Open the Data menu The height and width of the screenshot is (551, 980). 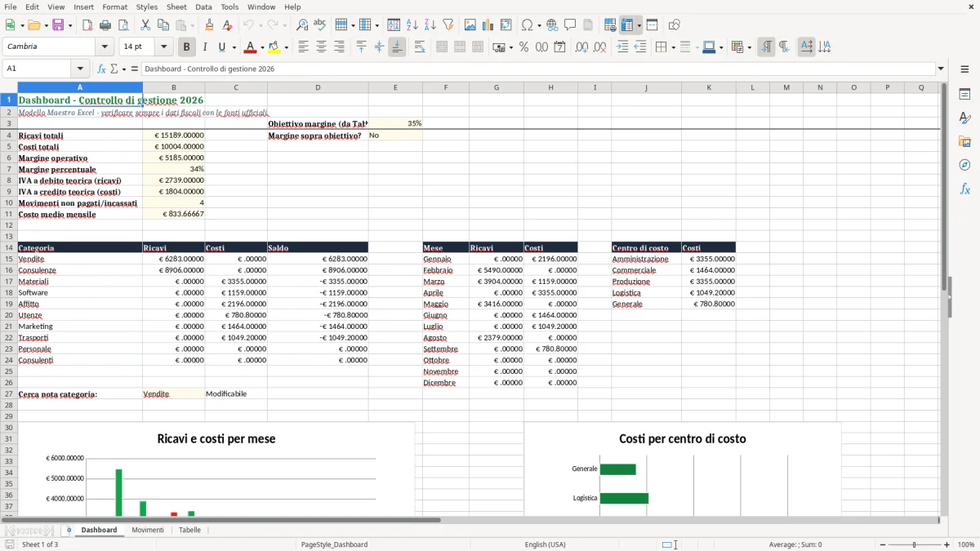[x=203, y=7]
